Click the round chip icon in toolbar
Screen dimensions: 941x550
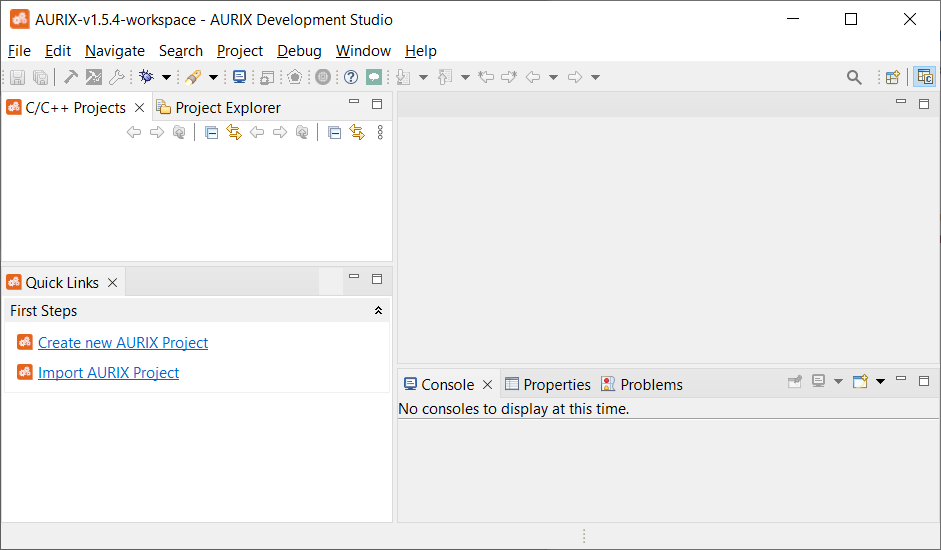[x=323, y=77]
